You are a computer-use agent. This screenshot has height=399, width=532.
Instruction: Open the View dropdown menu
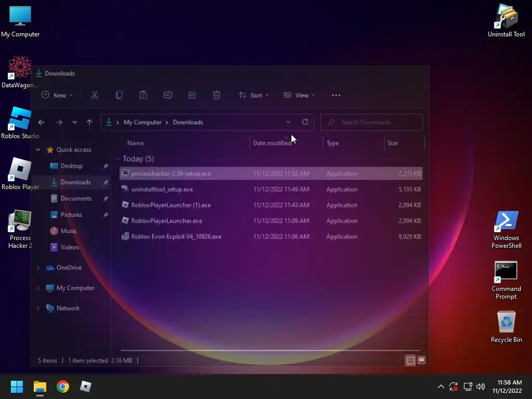[299, 96]
